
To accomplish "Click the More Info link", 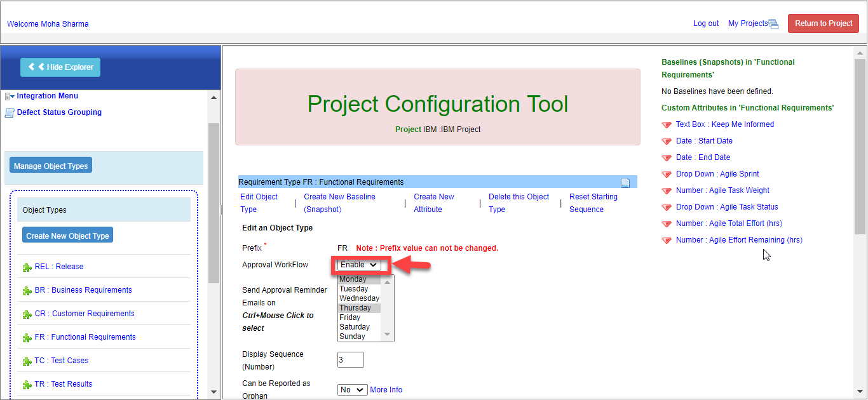I will pos(386,390).
